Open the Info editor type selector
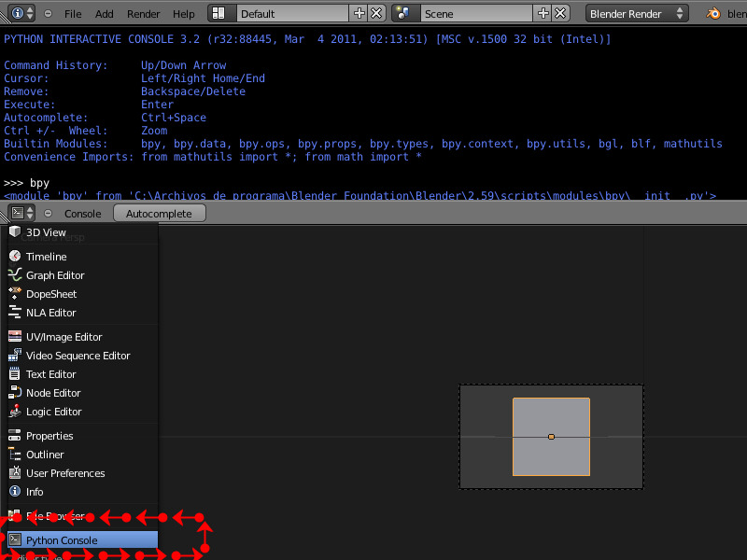The width and height of the screenshot is (747, 560). click(21, 13)
